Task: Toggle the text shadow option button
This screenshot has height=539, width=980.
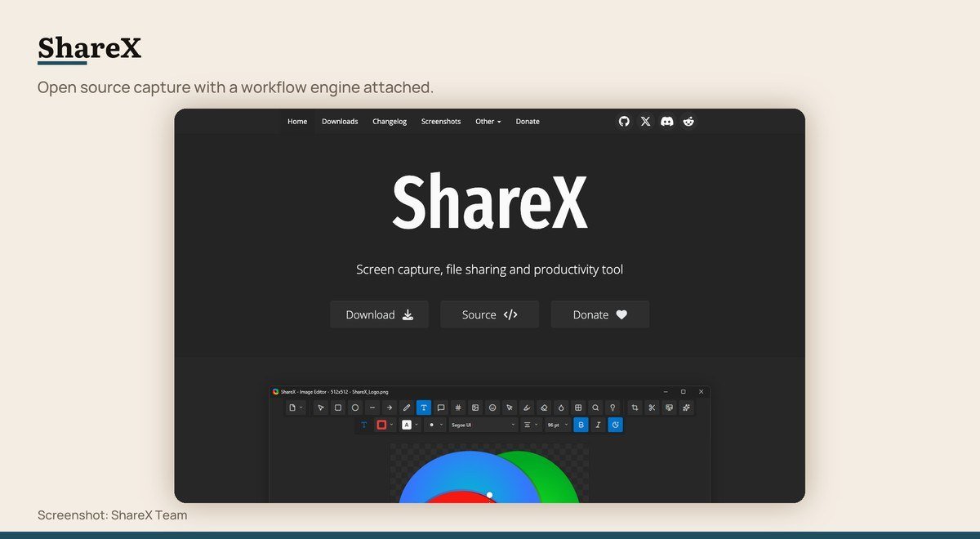Action: [x=615, y=425]
